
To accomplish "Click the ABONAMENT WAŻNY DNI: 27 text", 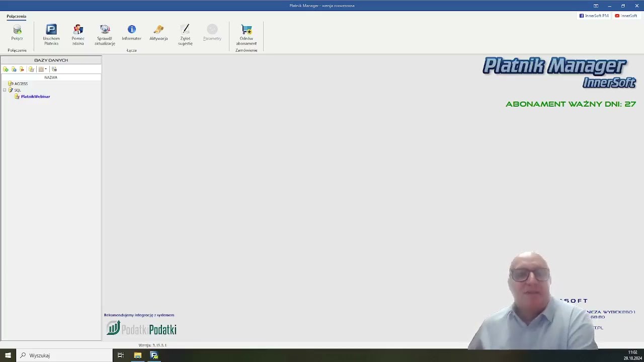I will click(x=571, y=104).
